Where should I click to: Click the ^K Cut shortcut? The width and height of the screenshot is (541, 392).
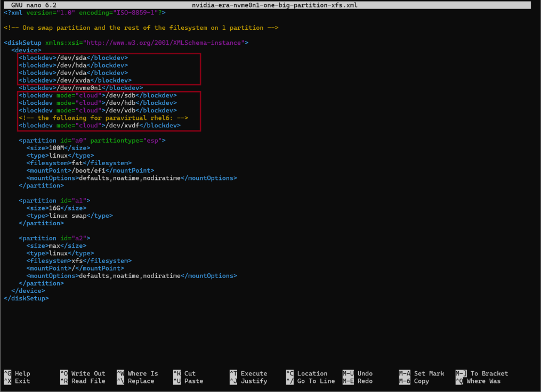[184, 373]
